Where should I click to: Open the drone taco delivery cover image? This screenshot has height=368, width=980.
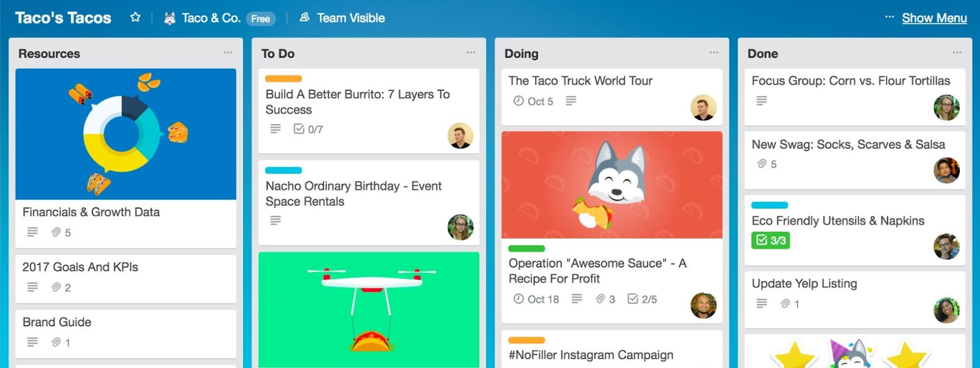(369, 310)
